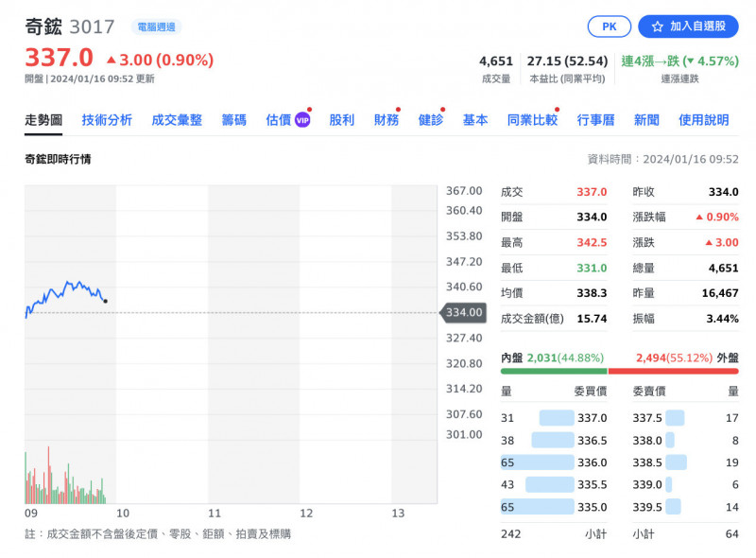The height and width of the screenshot is (558, 756).
Task: Click the 連4漲→跌 streak indicator
Action: tap(679, 61)
